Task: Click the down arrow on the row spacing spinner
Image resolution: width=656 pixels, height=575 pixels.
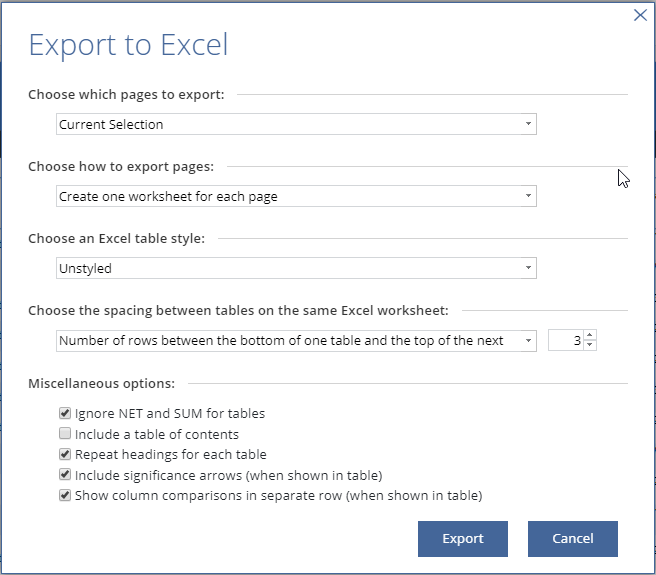Action: (x=590, y=345)
